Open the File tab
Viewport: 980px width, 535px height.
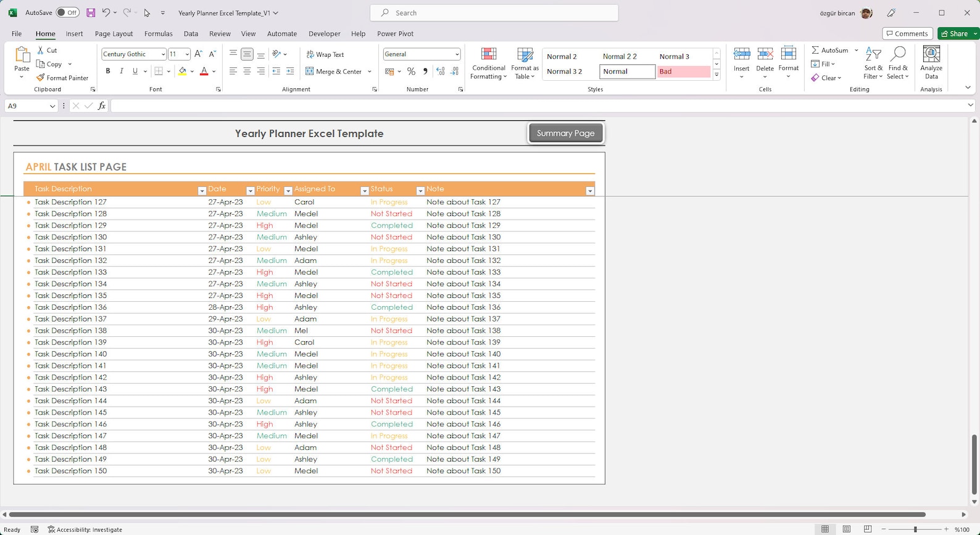[17, 33]
